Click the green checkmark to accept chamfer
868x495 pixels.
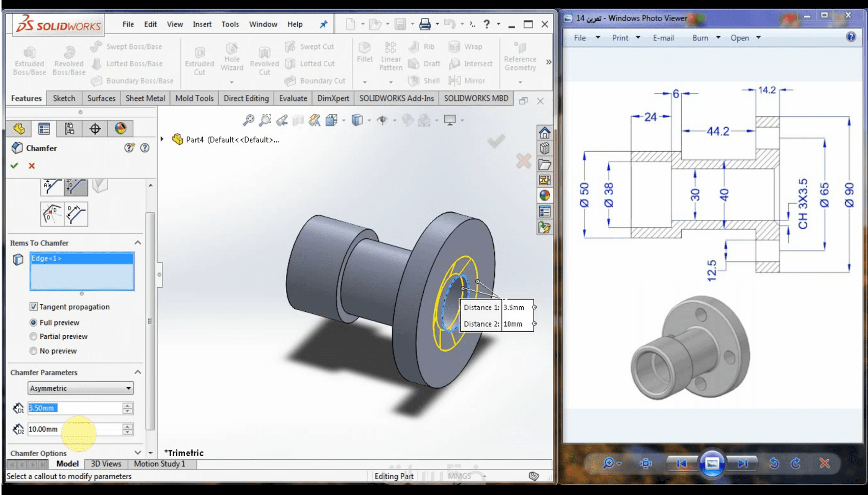(x=14, y=166)
